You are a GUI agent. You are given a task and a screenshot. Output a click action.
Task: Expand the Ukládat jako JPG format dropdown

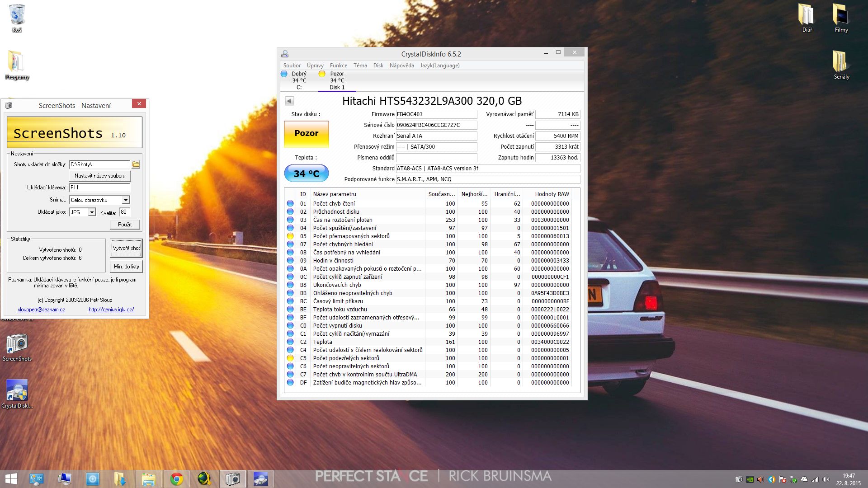point(92,212)
